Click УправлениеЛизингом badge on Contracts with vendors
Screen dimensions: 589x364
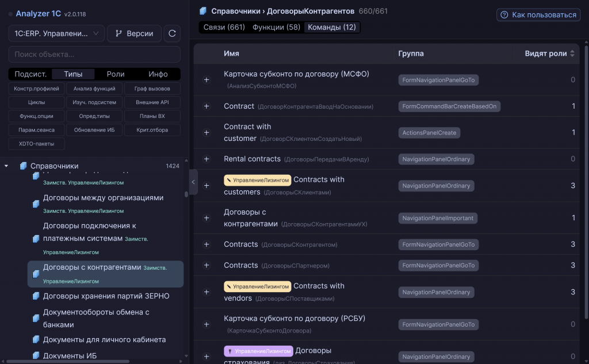pos(257,286)
